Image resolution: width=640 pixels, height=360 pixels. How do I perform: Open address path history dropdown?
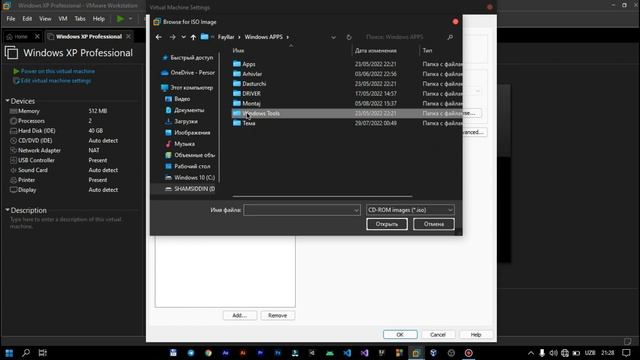(333, 37)
